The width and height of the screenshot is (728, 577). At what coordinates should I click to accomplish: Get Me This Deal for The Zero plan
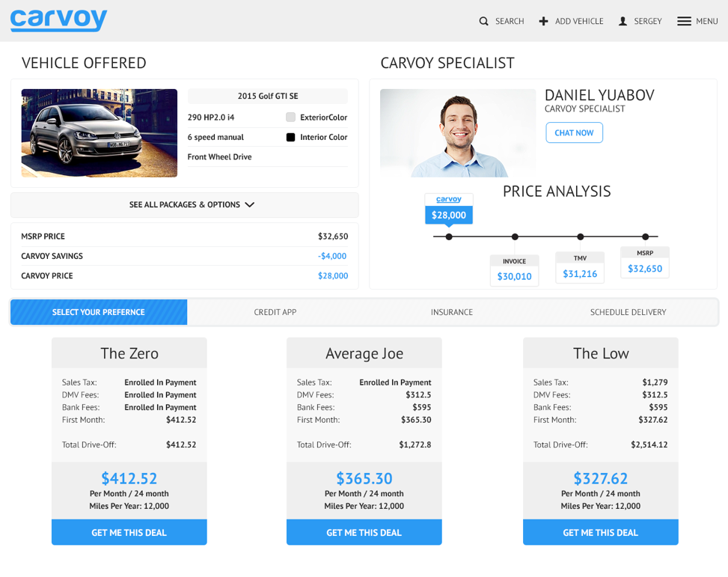pos(129,532)
